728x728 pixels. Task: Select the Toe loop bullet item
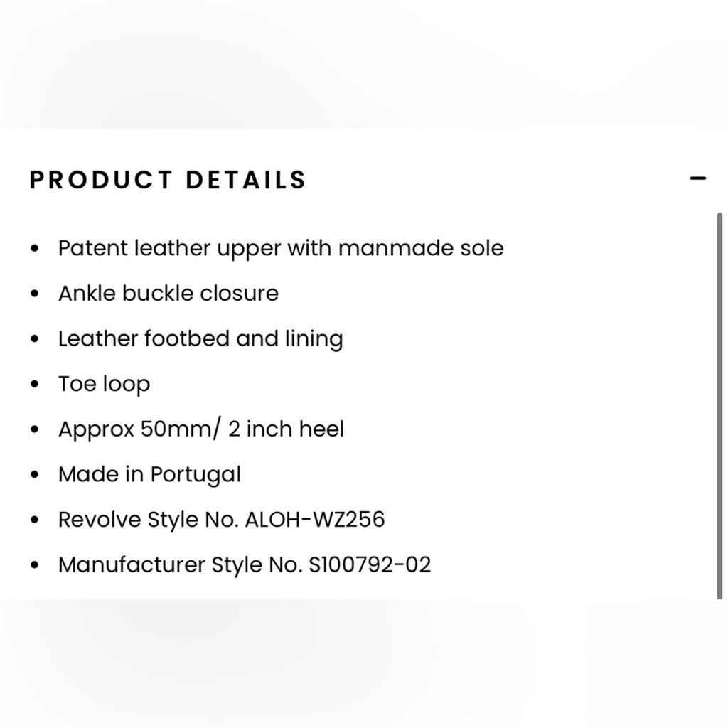coord(104,385)
